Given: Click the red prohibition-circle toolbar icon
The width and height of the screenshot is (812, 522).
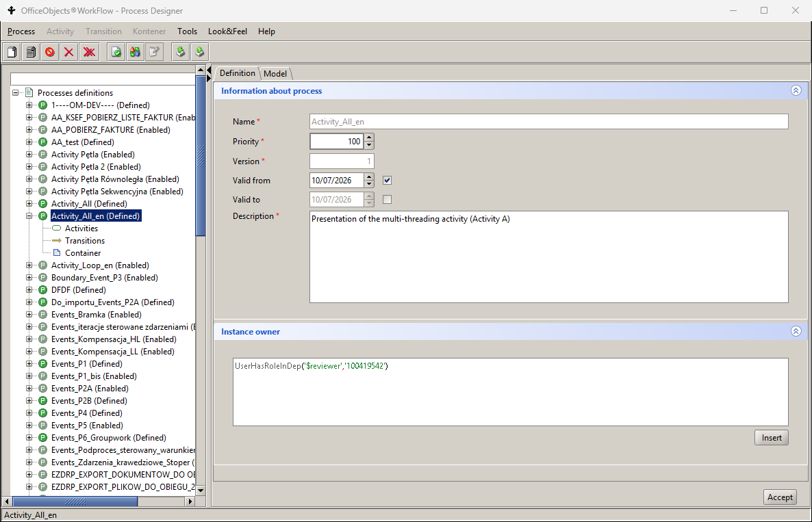Looking at the screenshot, I should (x=50, y=52).
